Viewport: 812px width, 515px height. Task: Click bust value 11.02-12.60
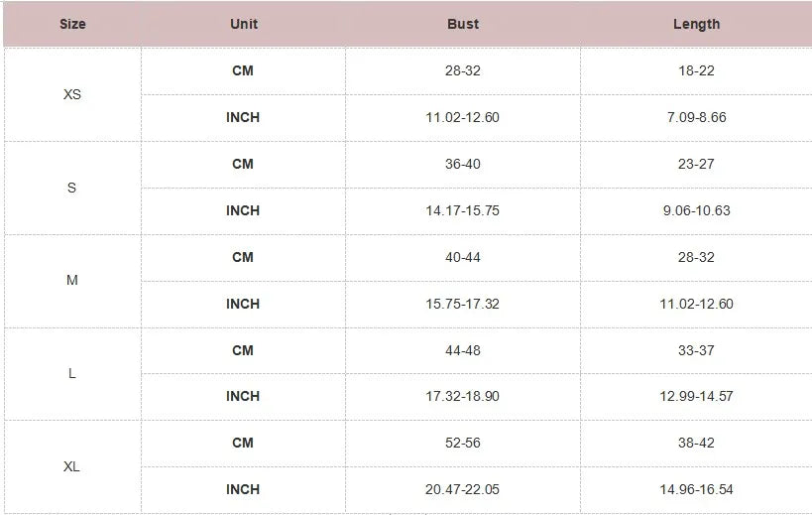[462, 117]
